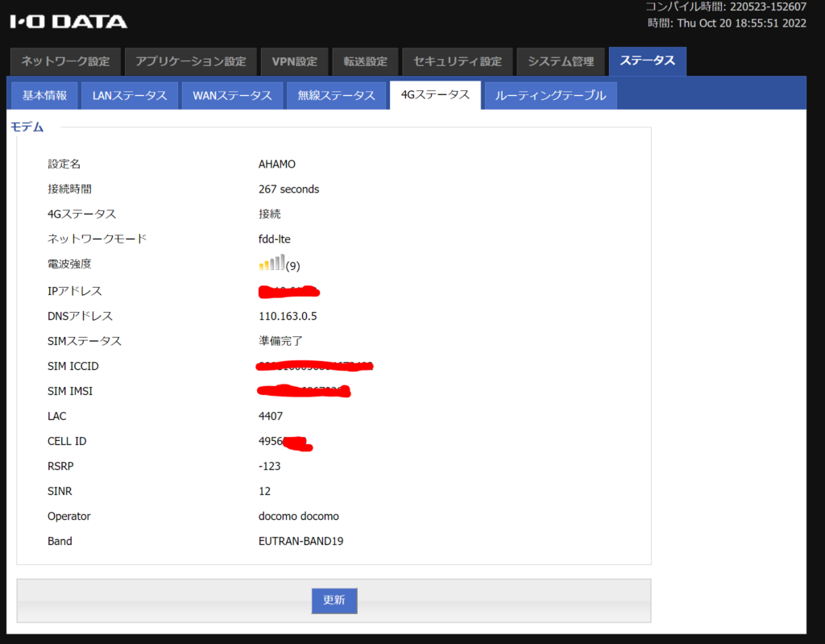Click the モデム section heading

tap(27, 127)
